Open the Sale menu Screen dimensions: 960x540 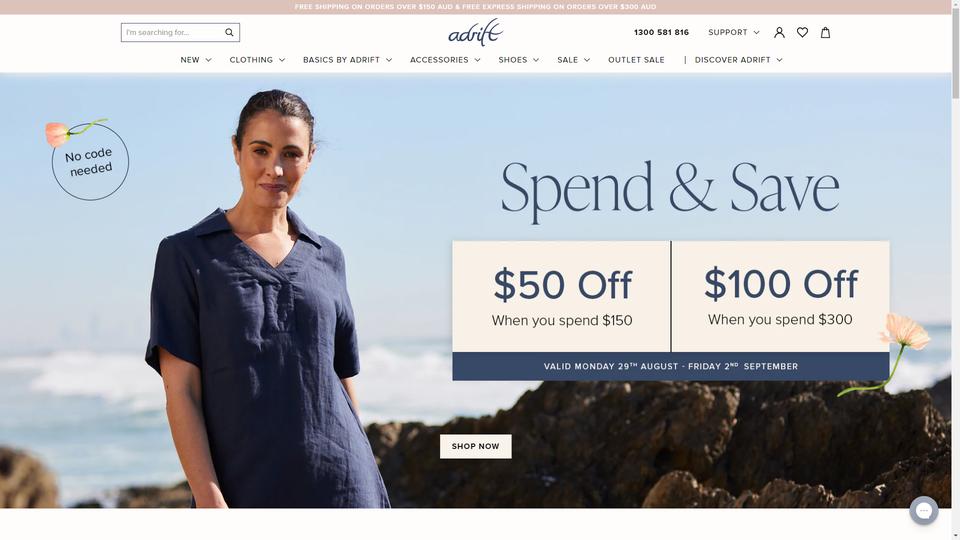(573, 60)
